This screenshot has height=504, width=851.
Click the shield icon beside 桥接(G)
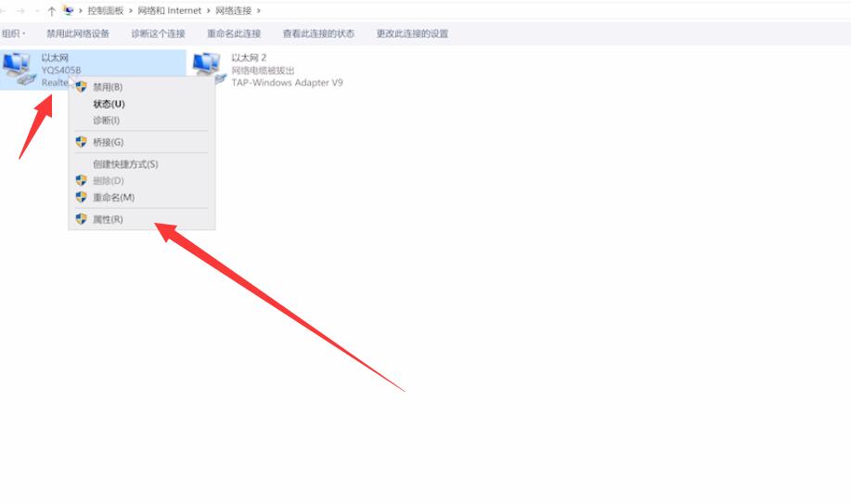coord(81,142)
